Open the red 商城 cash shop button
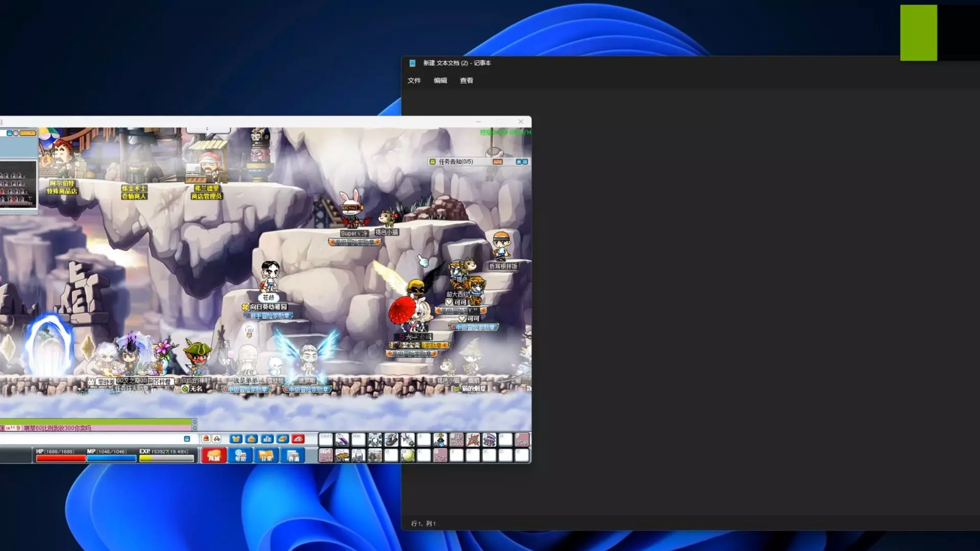 [214, 455]
